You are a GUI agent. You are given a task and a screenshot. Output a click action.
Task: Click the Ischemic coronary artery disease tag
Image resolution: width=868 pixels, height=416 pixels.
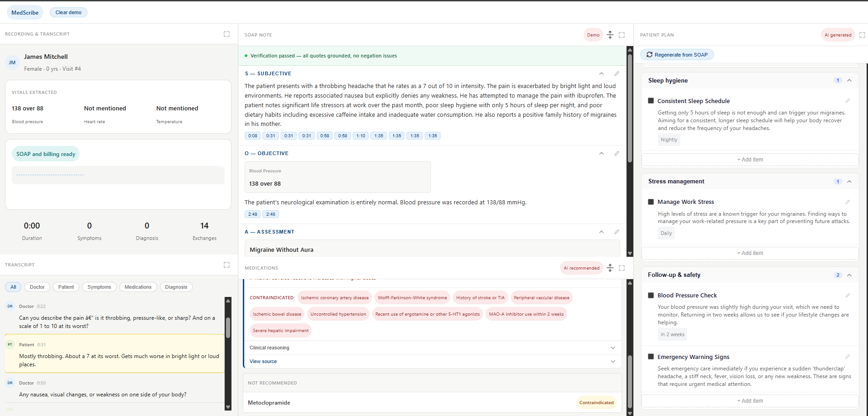[x=335, y=298]
